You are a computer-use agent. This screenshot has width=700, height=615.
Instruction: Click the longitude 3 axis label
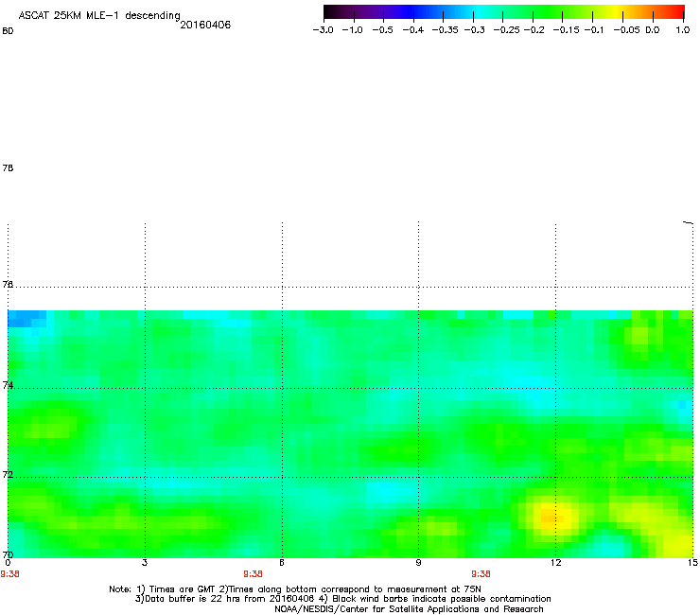145,563
